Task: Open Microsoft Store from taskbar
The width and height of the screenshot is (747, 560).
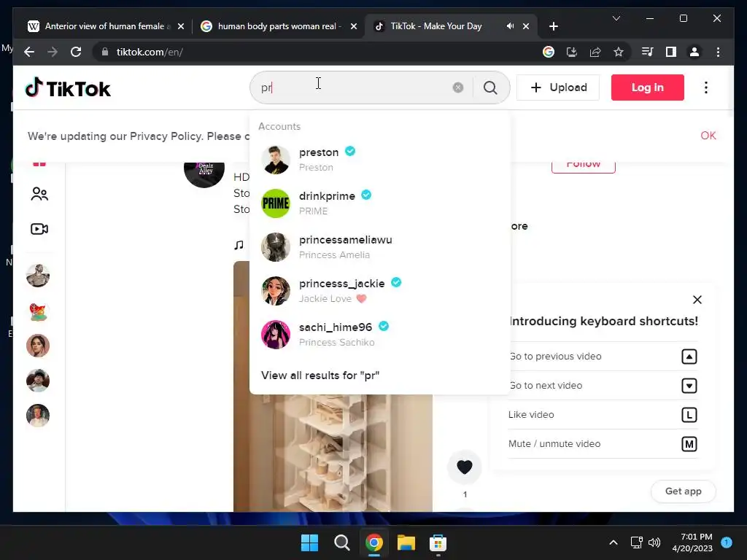Action: pyautogui.click(x=438, y=542)
